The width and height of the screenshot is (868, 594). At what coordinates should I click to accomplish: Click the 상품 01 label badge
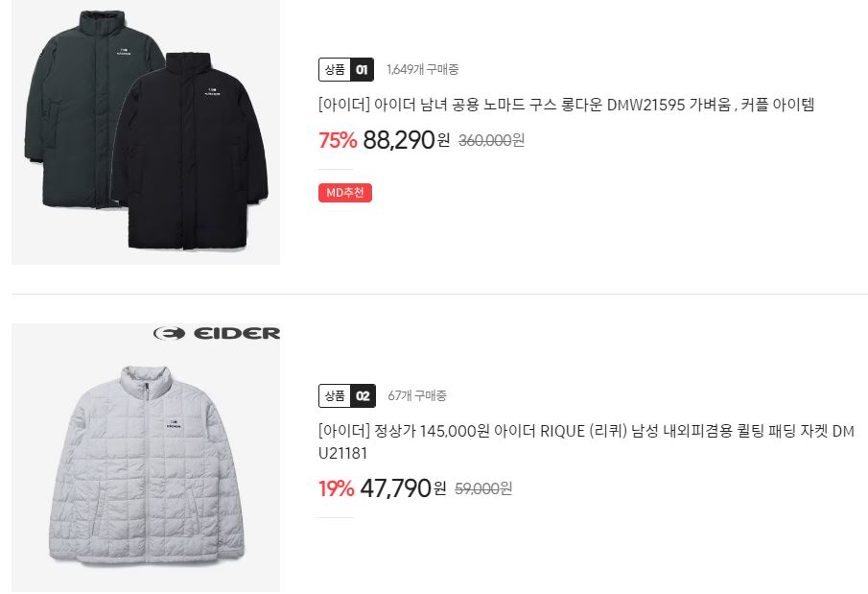point(346,69)
